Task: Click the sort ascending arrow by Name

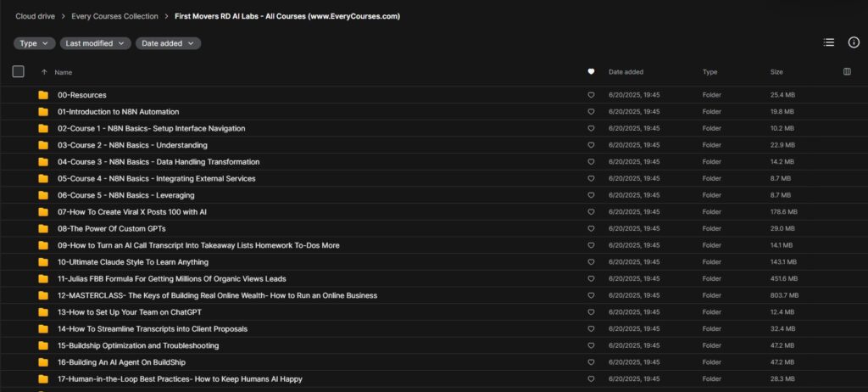Action: point(44,72)
